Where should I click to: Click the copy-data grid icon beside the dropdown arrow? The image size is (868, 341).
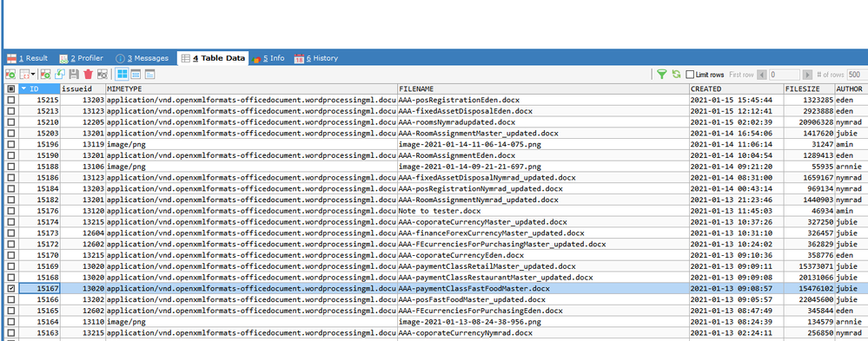pyautogui.click(x=24, y=74)
